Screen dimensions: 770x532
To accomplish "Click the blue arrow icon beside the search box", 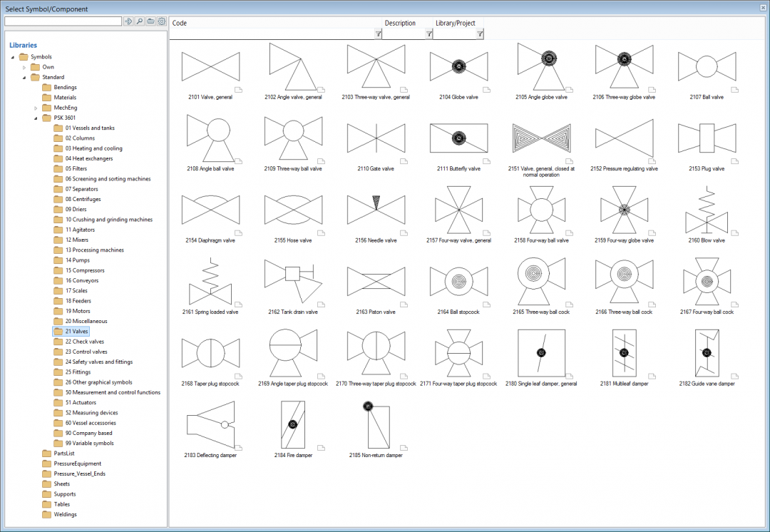I will [x=128, y=21].
